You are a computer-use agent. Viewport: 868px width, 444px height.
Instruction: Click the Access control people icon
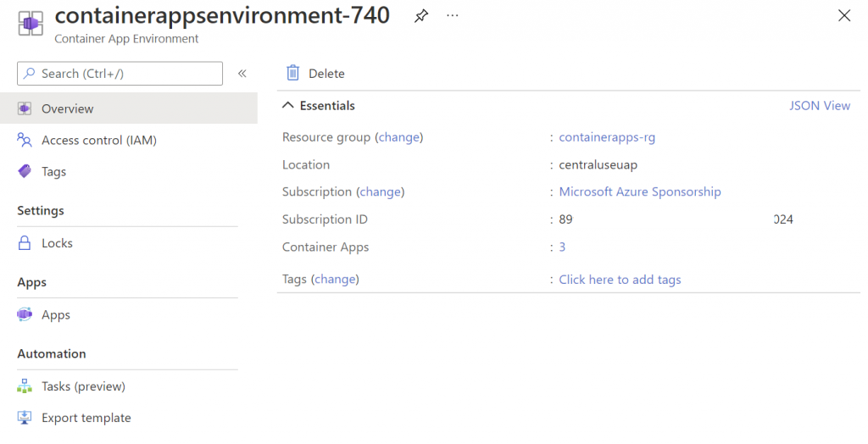(25, 140)
